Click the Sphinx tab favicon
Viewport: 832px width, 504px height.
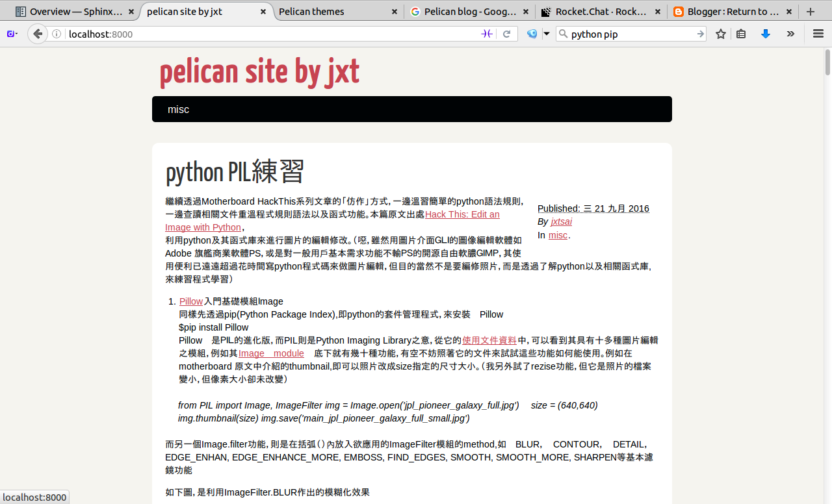[21, 12]
